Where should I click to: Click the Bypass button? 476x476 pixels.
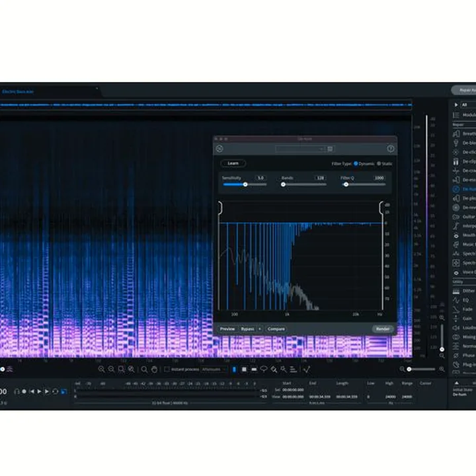[x=247, y=329]
